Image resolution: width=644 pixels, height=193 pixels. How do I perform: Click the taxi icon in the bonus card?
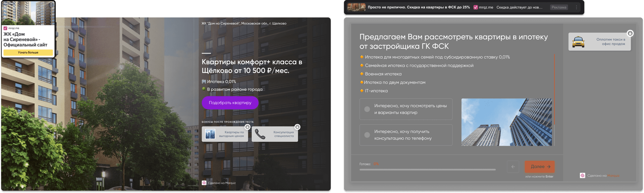click(x=578, y=42)
